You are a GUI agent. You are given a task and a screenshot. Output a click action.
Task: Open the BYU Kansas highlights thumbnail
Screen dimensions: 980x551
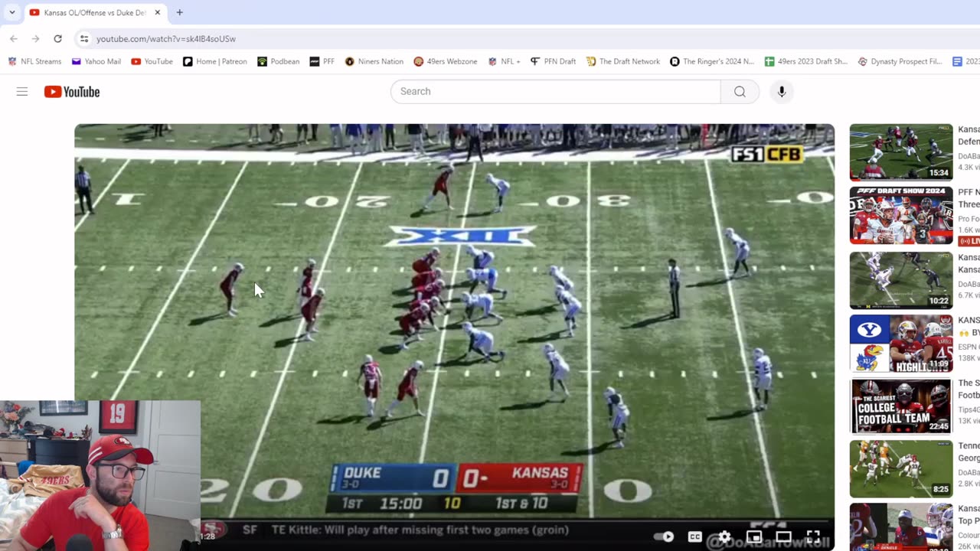(x=901, y=344)
